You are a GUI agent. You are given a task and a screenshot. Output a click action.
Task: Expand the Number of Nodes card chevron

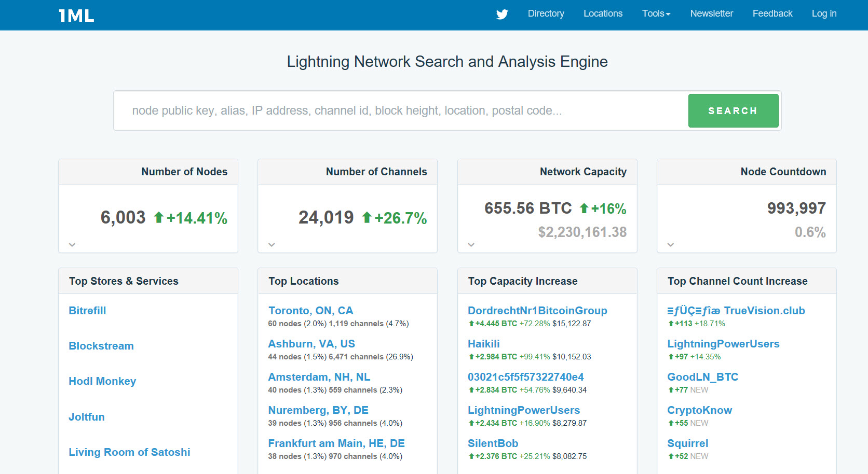(x=72, y=244)
